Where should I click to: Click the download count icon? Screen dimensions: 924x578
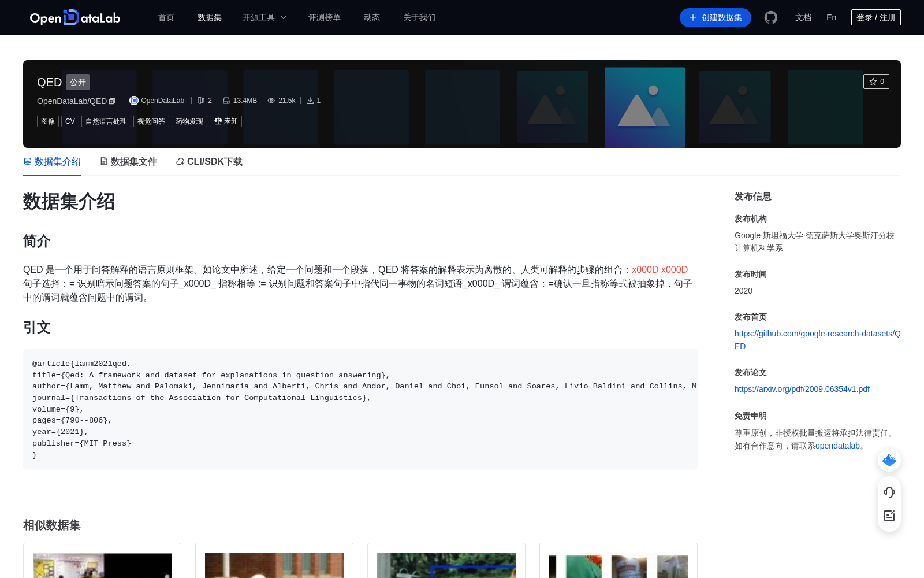310,101
